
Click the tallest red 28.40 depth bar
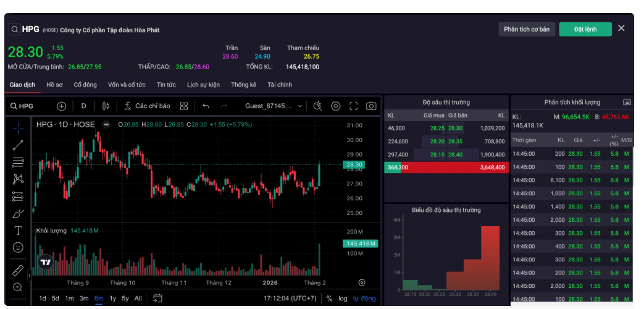tap(490, 258)
